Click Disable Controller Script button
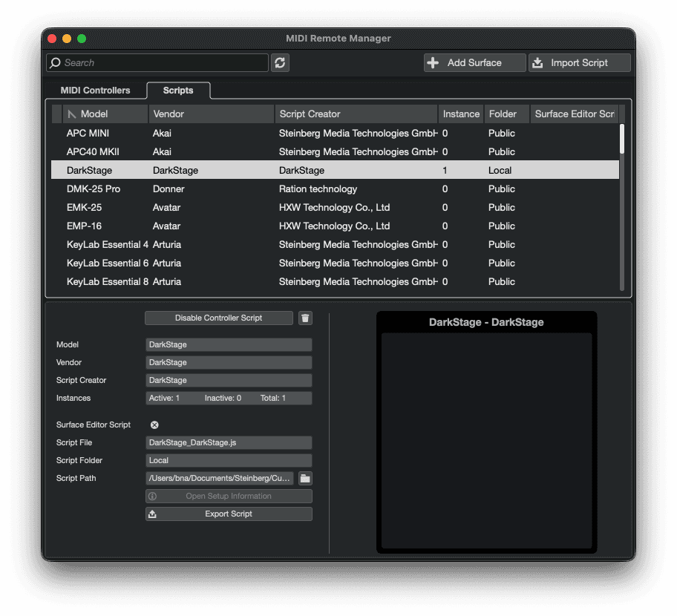Viewport: 677px width, 616px height. (x=218, y=318)
